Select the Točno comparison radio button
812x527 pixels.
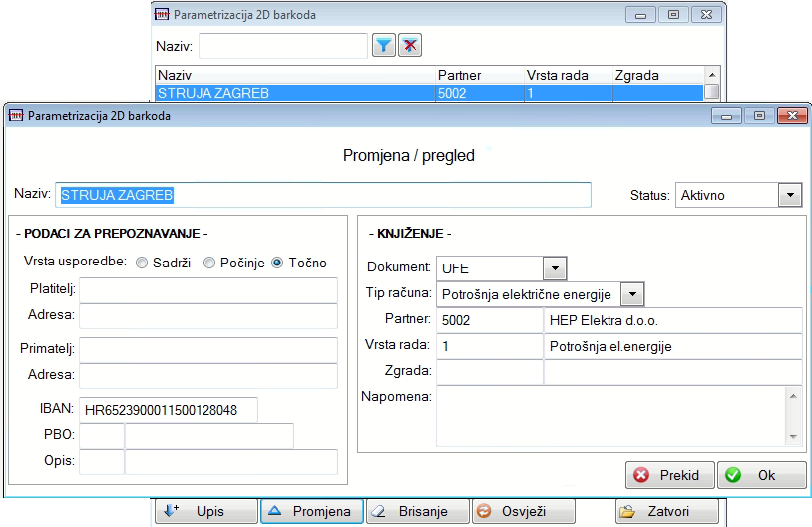point(277,263)
